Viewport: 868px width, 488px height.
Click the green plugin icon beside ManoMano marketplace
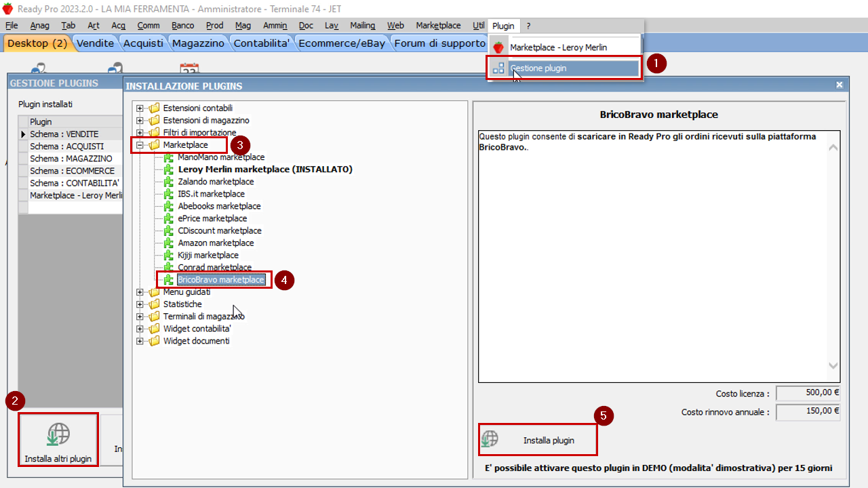(x=168, y=157)
